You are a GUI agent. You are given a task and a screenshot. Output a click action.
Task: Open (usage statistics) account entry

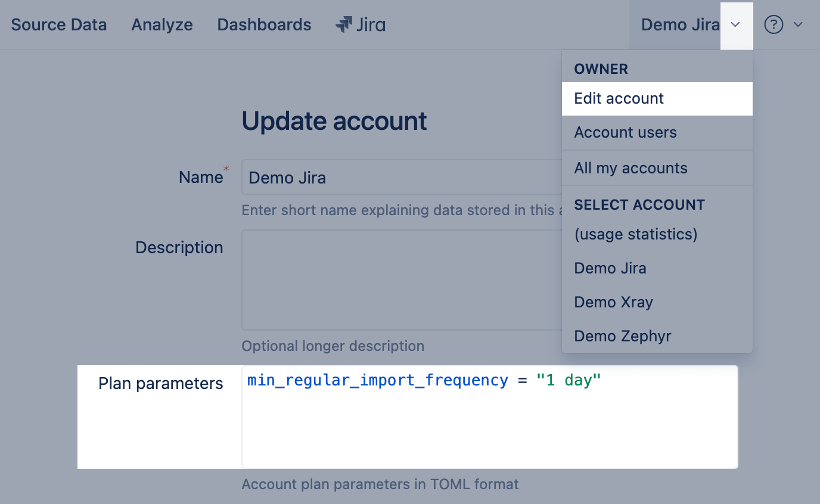635,234
